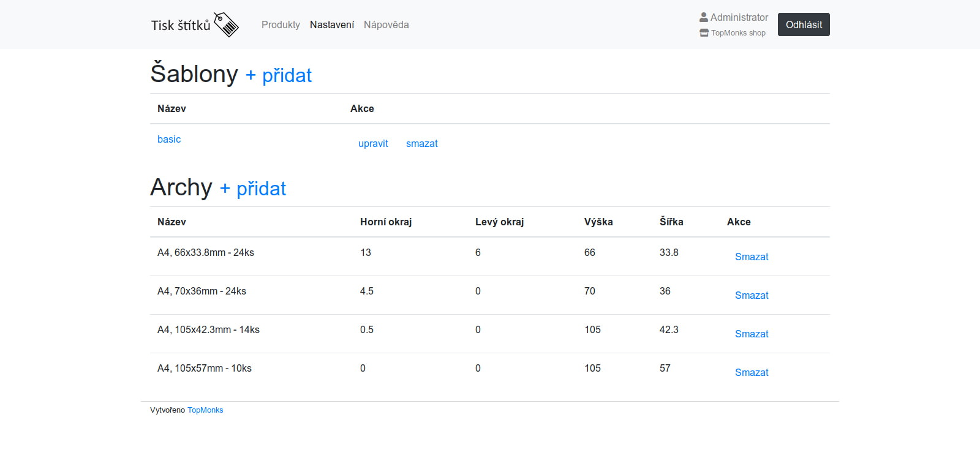The image size is (980, 469).
Task: Click the width value 36
Action: (665, 291)
